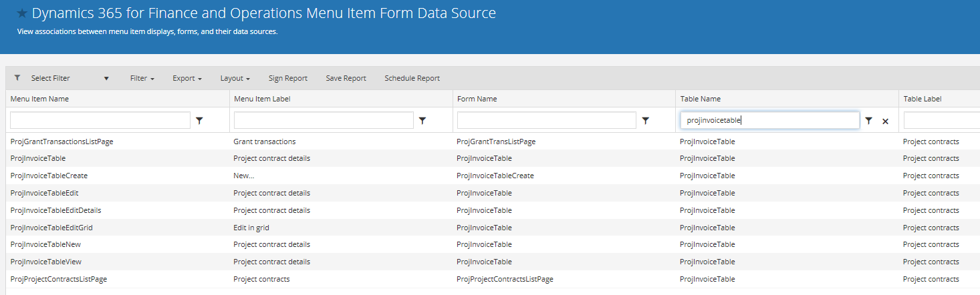Focus the Menu Item Name filter box
This screenshot has height=295, width=980.
(x=100, y=120)
